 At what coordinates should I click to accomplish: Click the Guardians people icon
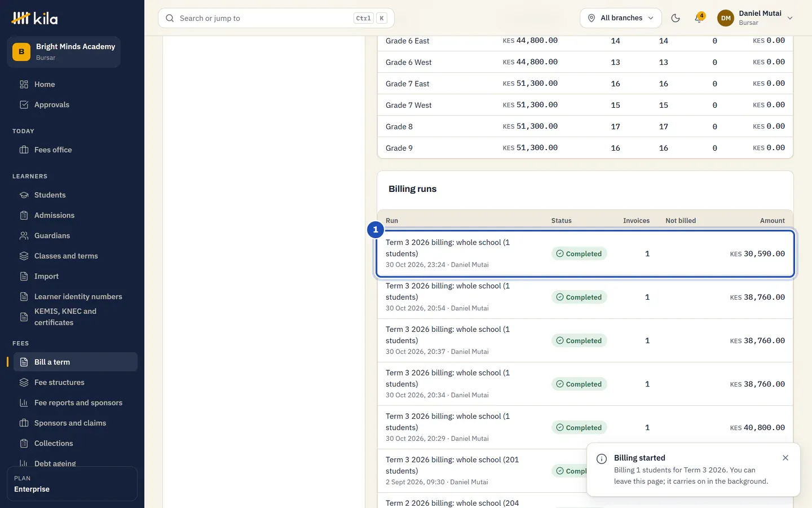[24, 235]
